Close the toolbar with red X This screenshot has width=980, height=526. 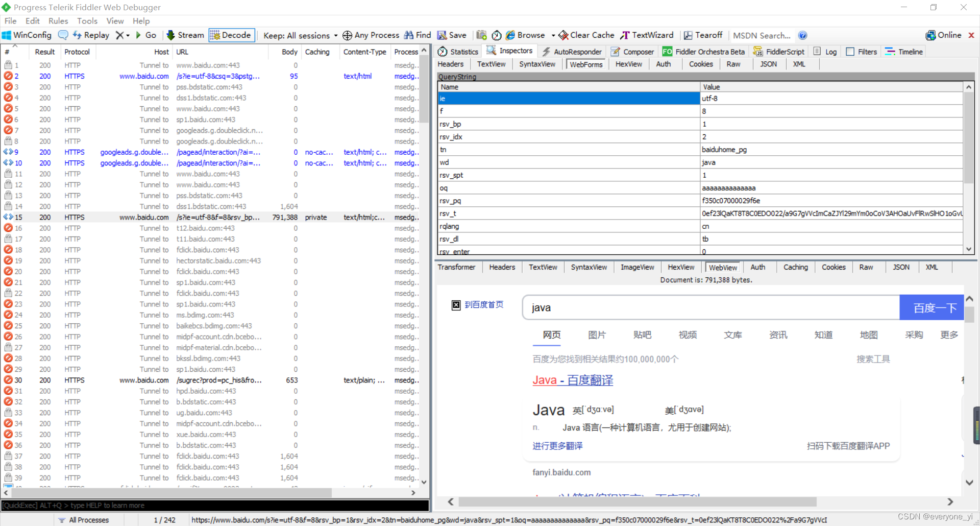pos(971,35)
